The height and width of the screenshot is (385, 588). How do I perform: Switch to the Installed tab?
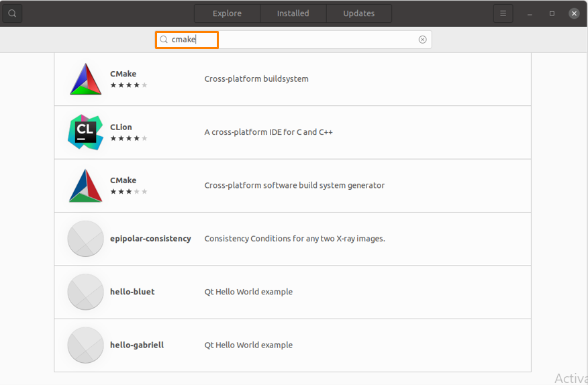(x=293, y=13)
